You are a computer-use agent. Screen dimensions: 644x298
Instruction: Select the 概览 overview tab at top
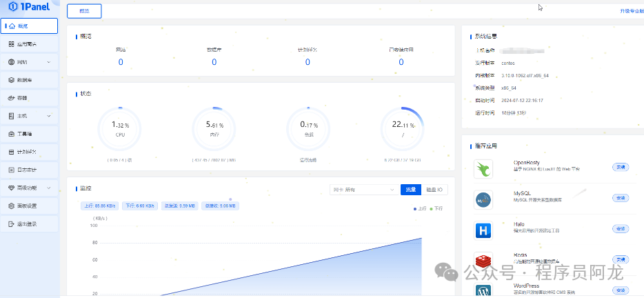tap(84, 11)
